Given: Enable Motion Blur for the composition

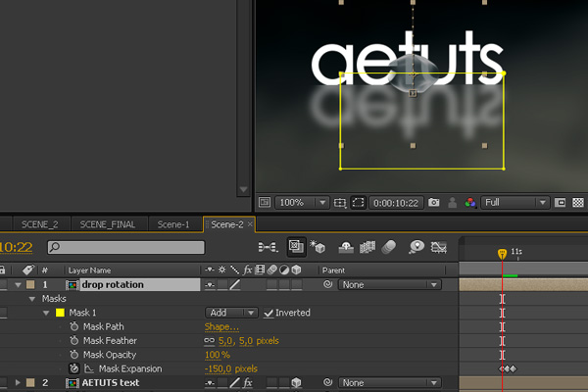Looking at the screenshot, I should (389, 247).
